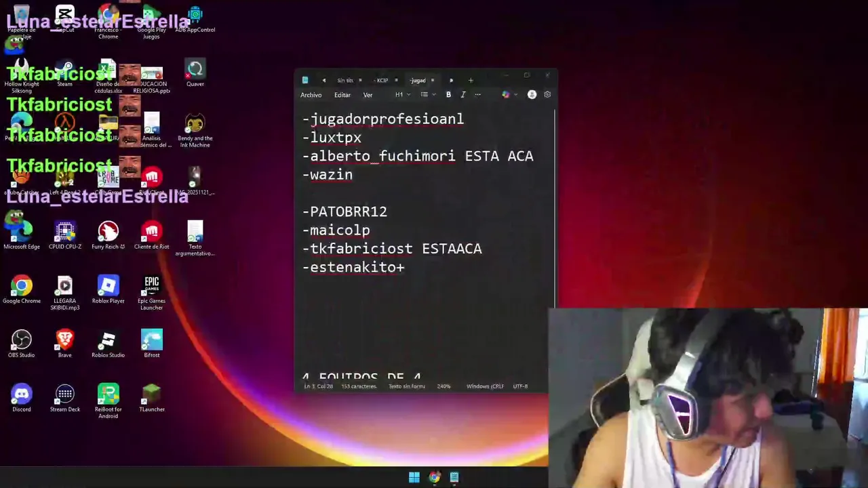The width and height of the screenshot is (868, 488).
Task: Select the Quaver desktop icon
Action: click(195, 73)
